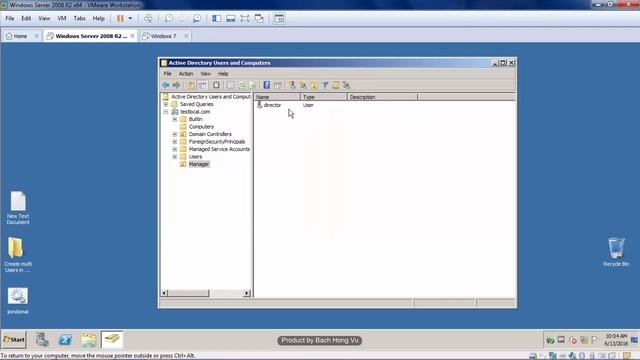Select the Manager OU in tree
This screenshot has height=360, width=640.
(x=199, y=164)
